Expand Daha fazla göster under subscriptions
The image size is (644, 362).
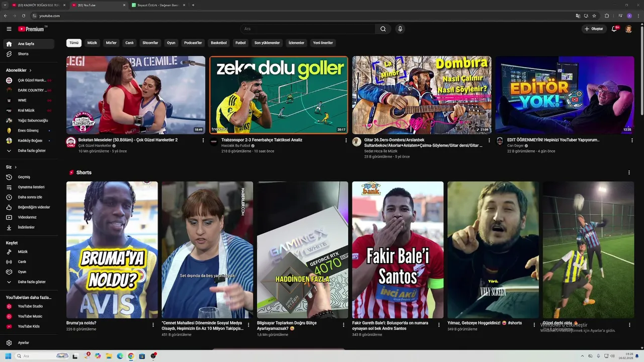click(x=30, y=150)
